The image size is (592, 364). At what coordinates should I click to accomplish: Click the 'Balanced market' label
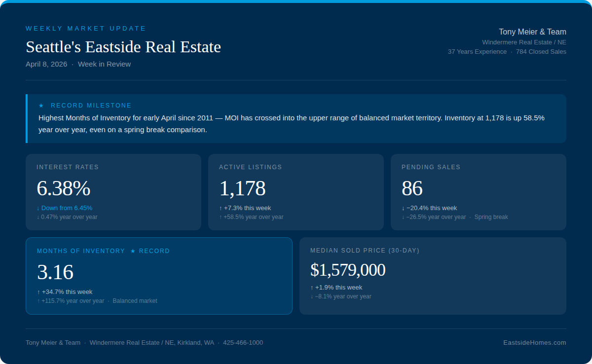tap(135, 301)
